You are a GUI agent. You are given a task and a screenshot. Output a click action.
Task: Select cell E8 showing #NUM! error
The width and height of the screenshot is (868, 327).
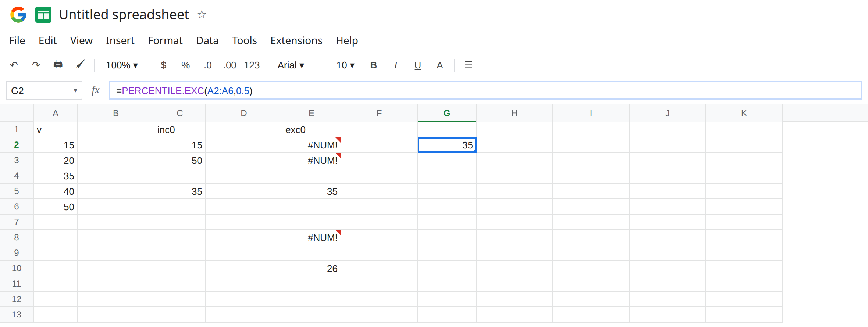(x=312, y=238)
